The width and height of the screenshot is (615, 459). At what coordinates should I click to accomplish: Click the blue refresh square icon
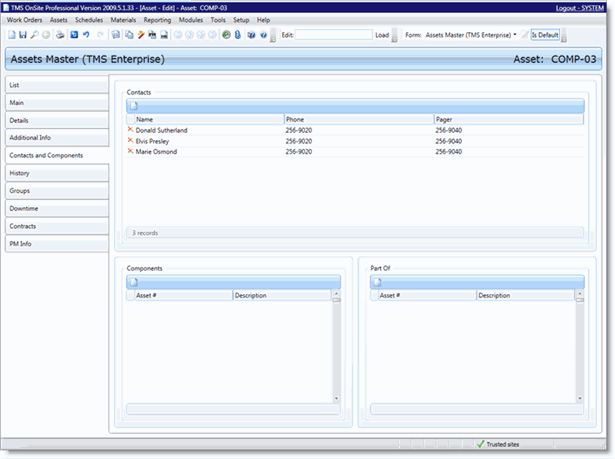[74, 35]
